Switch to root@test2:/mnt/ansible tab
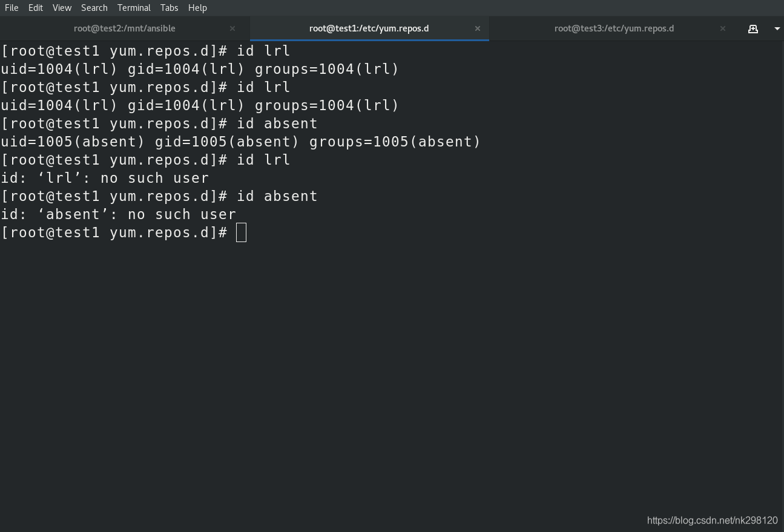Screen dimensions: 784x532 125,28
